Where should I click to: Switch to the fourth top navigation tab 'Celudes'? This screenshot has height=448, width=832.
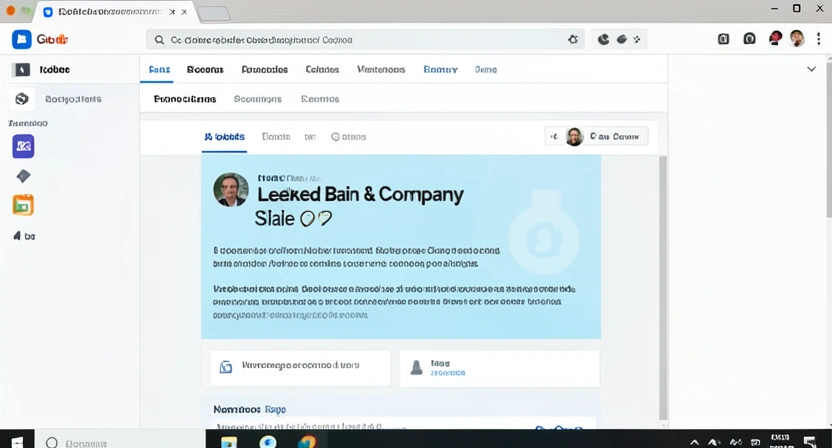(322, 70)
